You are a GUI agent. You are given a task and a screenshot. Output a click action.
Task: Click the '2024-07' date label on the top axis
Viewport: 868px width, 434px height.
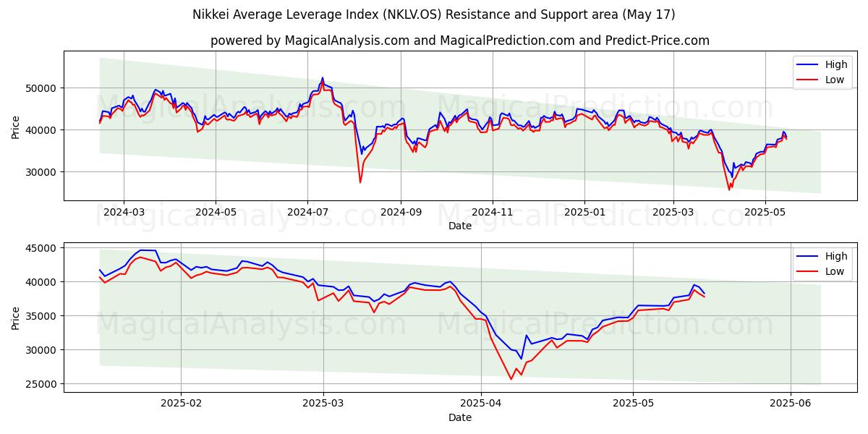tap(307, 213)
